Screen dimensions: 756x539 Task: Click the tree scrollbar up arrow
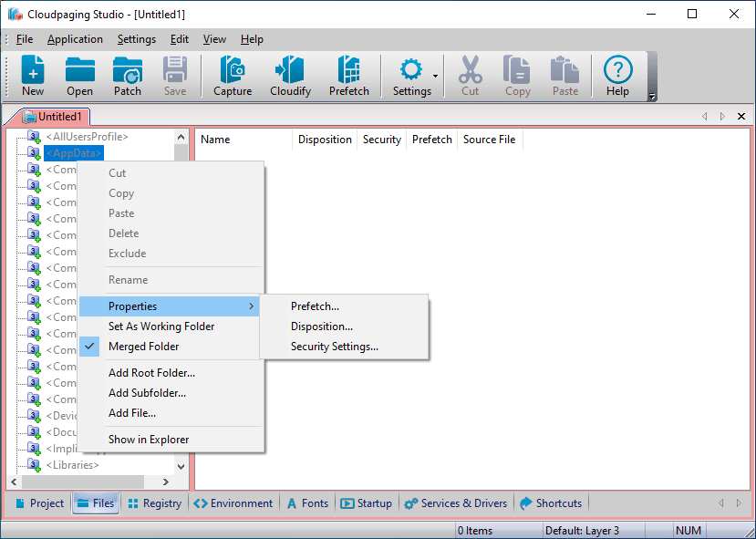pos(181,137)
